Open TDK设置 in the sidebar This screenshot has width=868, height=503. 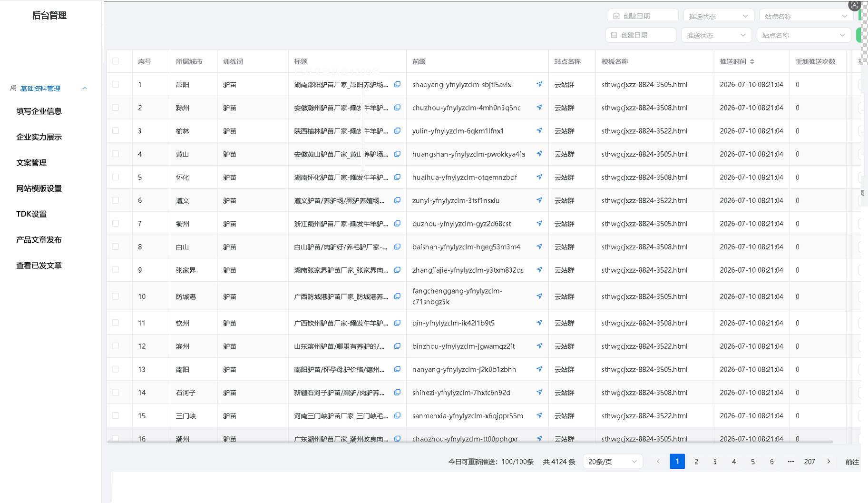(31, 214)
